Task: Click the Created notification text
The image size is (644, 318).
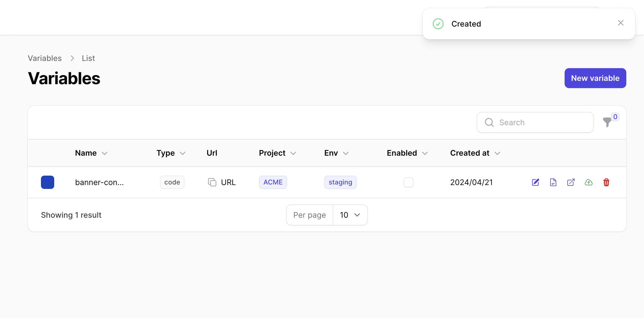Action: coord(466,24)
